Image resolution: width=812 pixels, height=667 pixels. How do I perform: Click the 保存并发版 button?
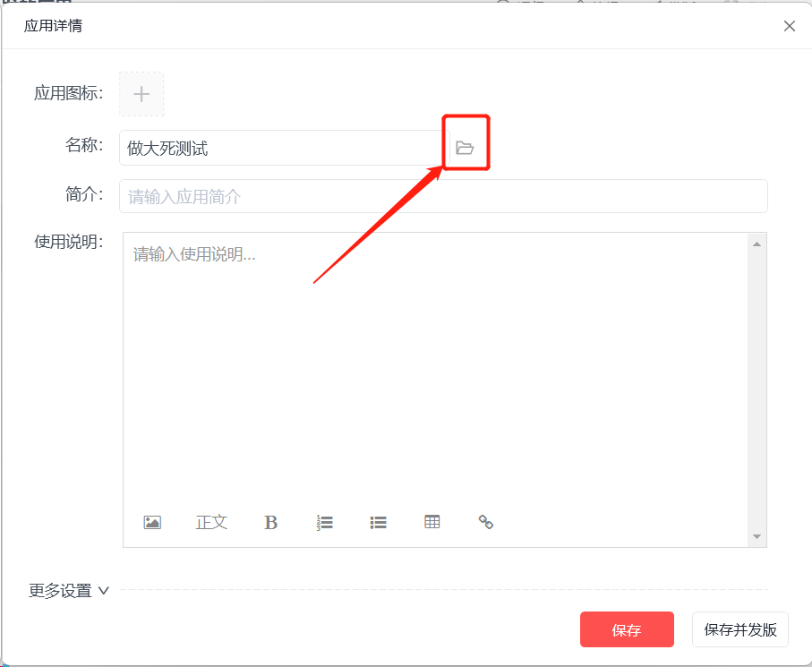[740, 629]
